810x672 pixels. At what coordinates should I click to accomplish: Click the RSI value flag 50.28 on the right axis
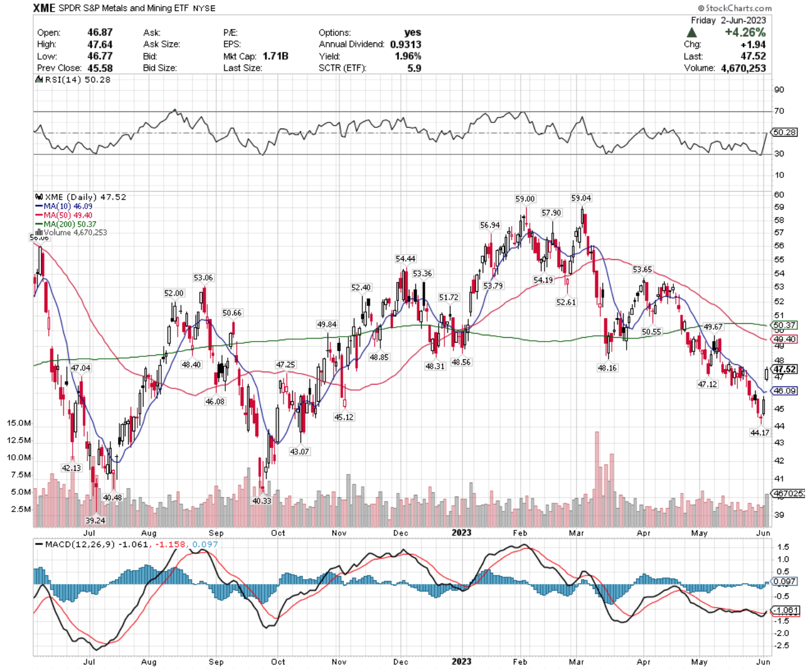785,132
